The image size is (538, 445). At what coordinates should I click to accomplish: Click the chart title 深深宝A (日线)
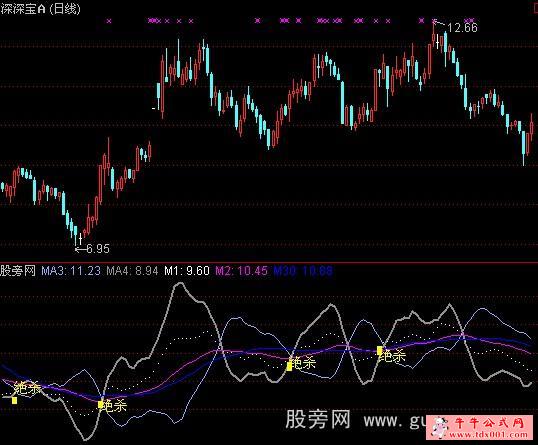(x=40, y=9)
